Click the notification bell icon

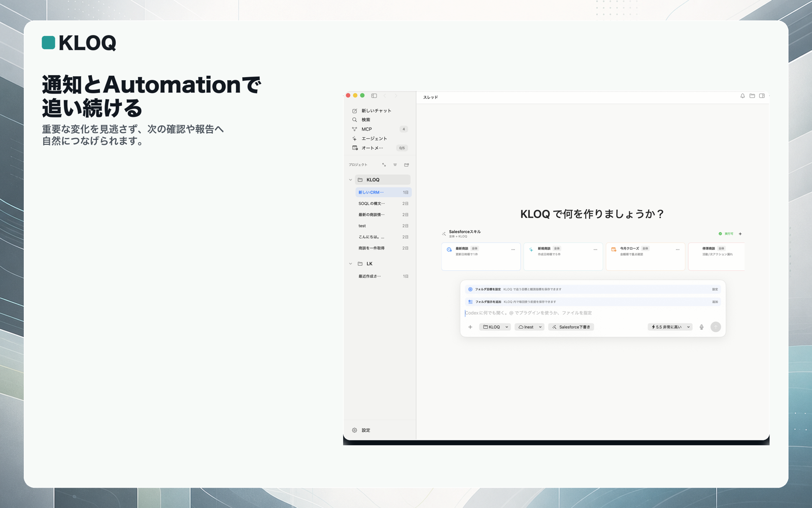click(742, 96)
